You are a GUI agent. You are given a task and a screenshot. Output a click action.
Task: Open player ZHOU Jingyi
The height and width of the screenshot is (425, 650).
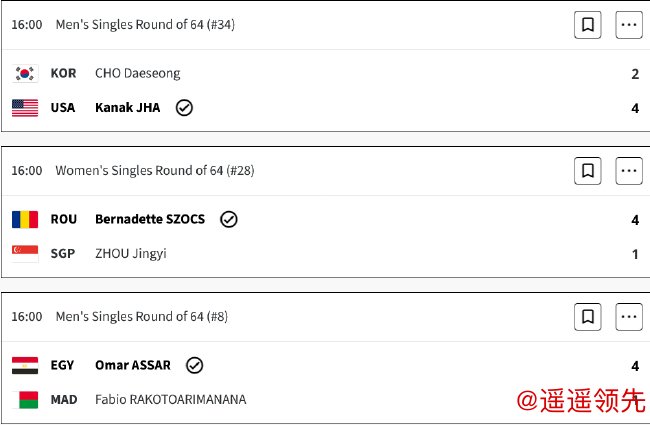[130, 254]
